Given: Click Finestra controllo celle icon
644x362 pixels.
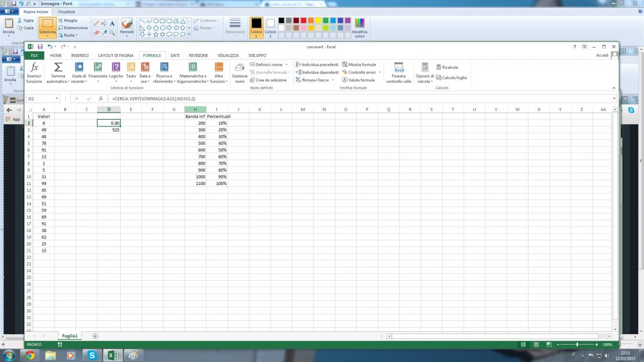Looking at the screenshot, I should pyautogui.click(x=399, y=68).
